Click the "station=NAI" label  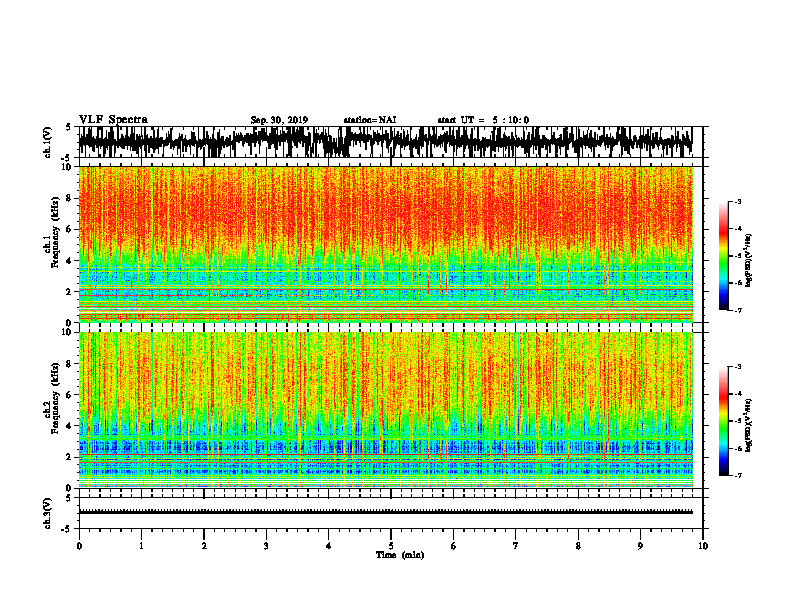370,120
